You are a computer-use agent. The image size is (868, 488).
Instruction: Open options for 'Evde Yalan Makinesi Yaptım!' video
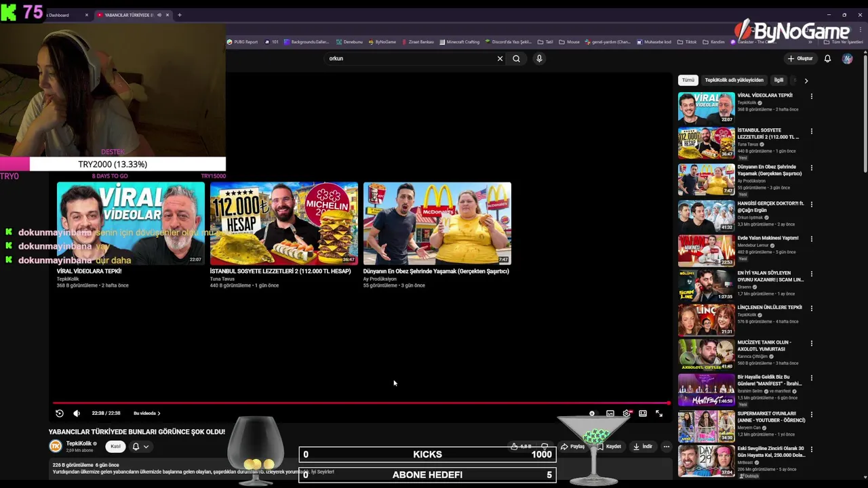[x=811, y=239]
